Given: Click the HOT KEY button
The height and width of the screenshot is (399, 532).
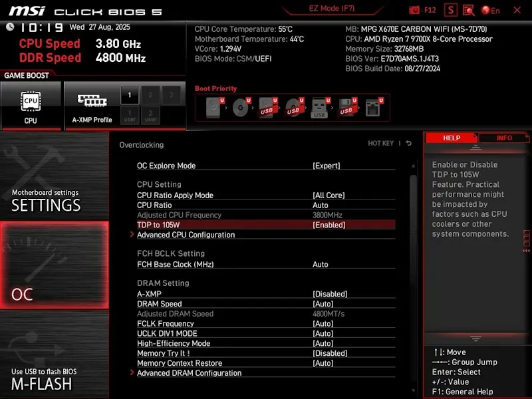Looking at the screenshot, I should (x=380, y=143).
